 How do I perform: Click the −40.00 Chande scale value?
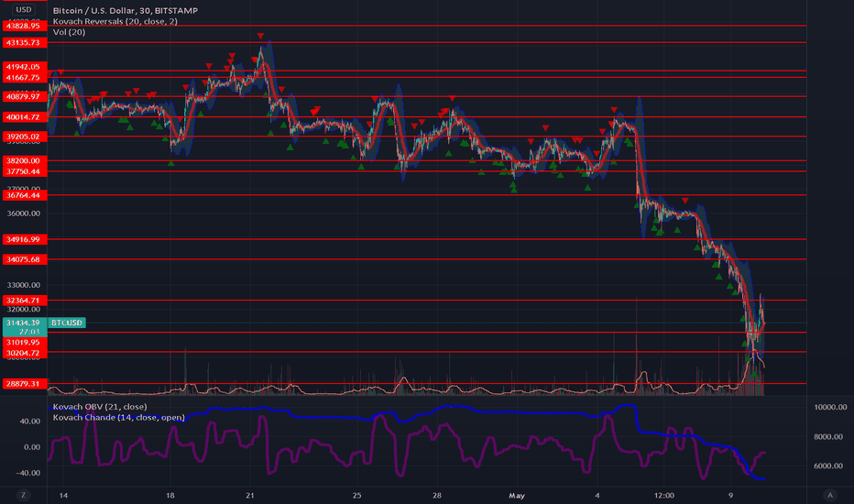pos(27,473)
